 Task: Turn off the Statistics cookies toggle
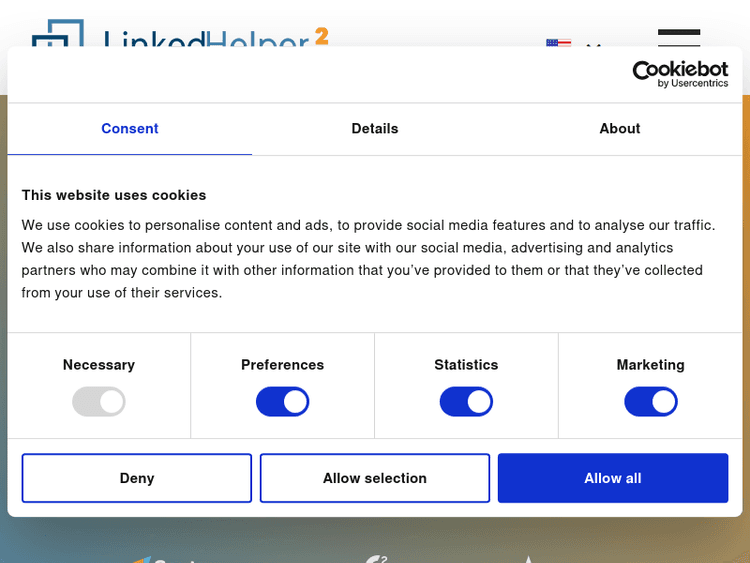pos(466,402)
